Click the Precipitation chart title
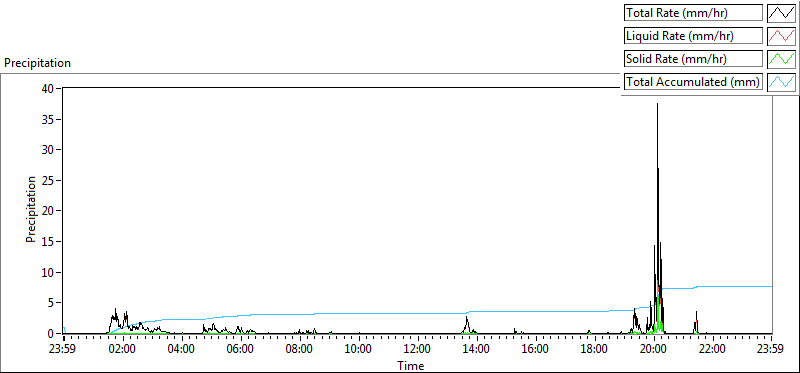The image size is (800, 373). click(x=37, y=63)
